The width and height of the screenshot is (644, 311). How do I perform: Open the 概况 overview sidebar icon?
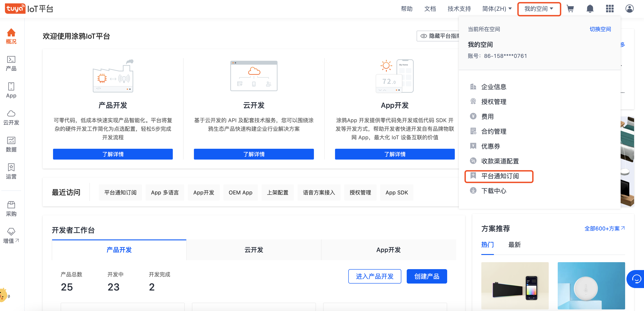click(11, 36)
